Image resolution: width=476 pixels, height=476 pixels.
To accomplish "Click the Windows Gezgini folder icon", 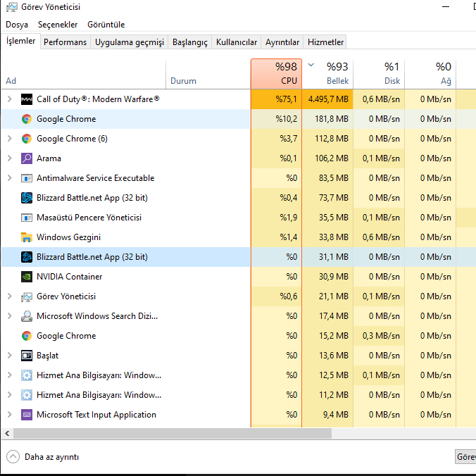I will click(x=27, y=237).
